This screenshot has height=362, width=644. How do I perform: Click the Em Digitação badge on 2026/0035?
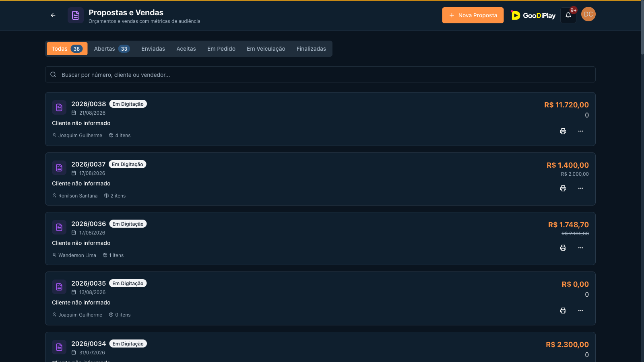tap(128, 283)
